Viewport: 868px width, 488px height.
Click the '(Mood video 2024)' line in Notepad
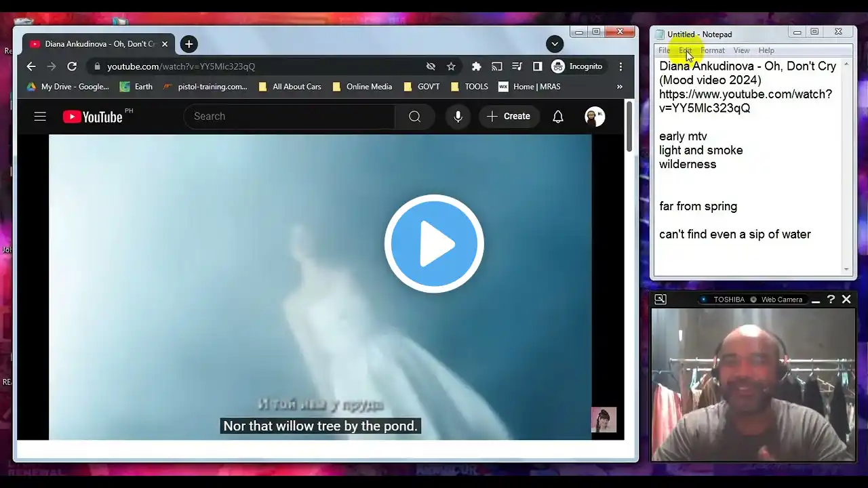pyautogui.click(x=710, y=80)
